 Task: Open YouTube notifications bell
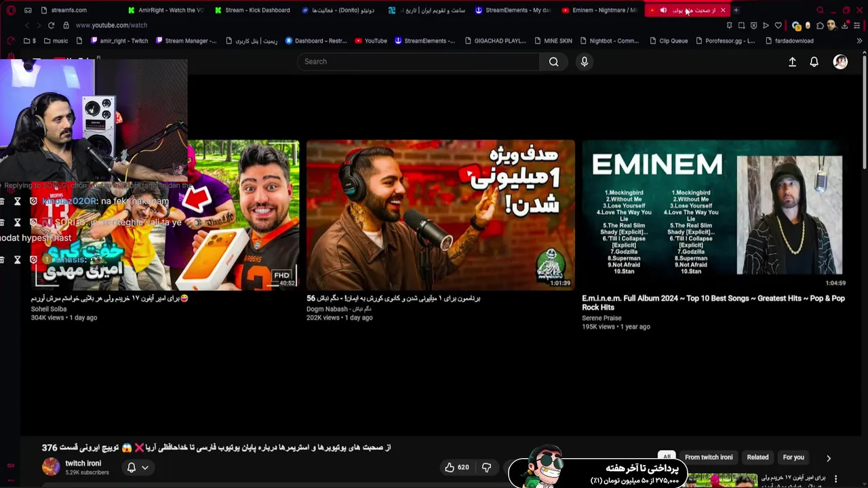pos(814,62)
